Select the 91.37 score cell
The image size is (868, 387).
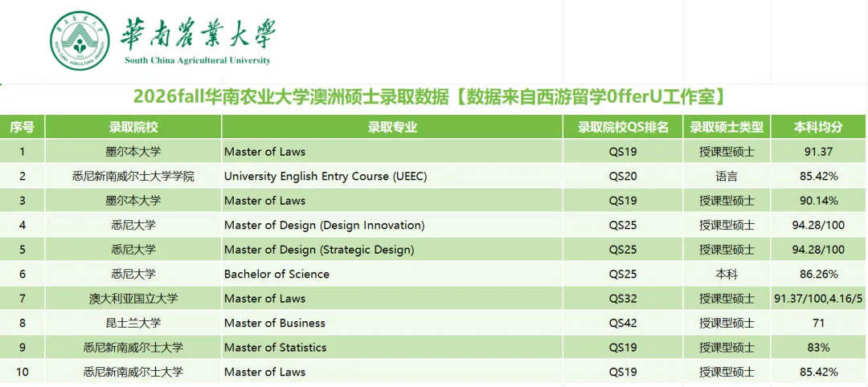pos(819,151)
